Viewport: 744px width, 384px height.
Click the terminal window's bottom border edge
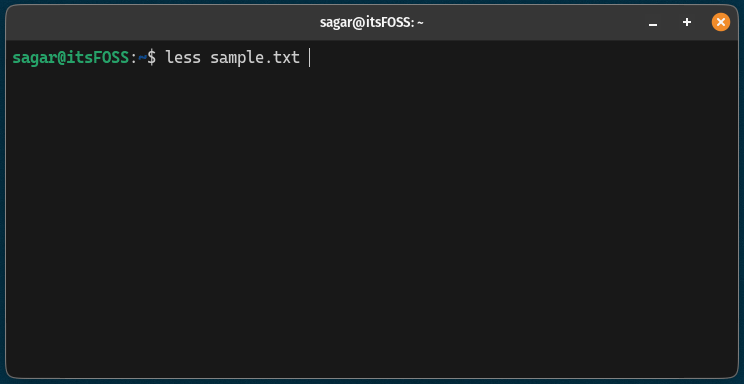(372, 378)
